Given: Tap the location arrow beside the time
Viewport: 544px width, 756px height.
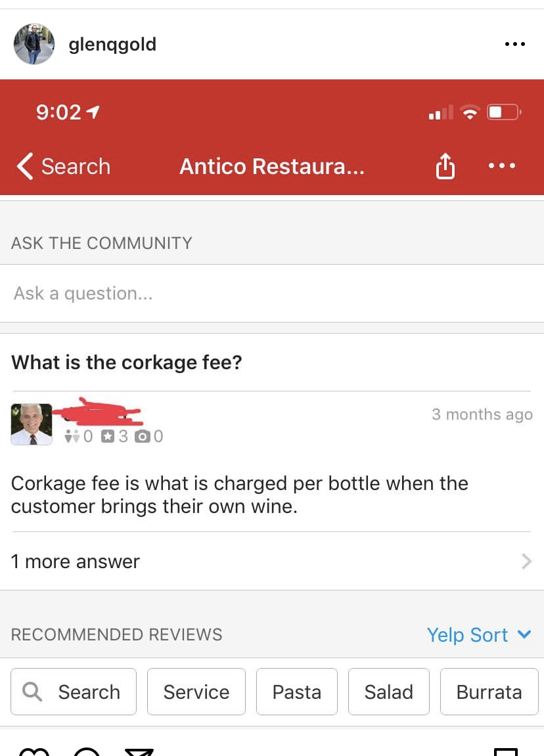Looking at the screenshot, I should 93,112.
